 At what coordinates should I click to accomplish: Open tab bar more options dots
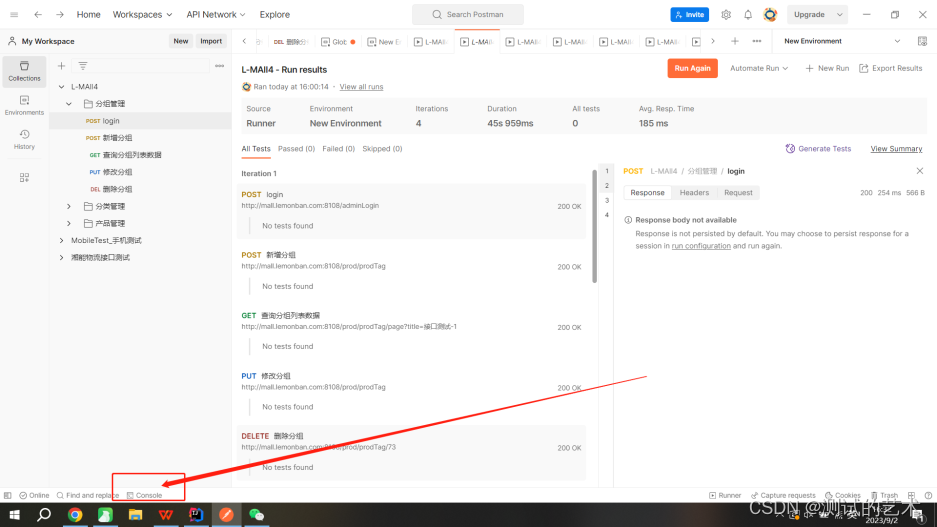[x=757, y=41]
